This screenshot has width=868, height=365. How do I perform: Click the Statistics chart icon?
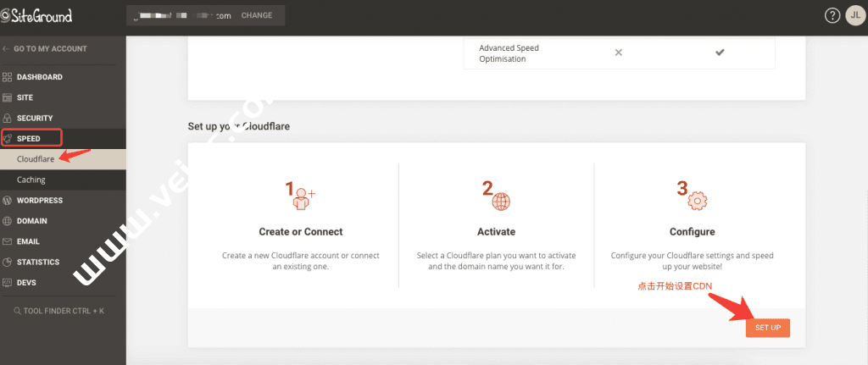pyautogui.click(x=7, y=262)
